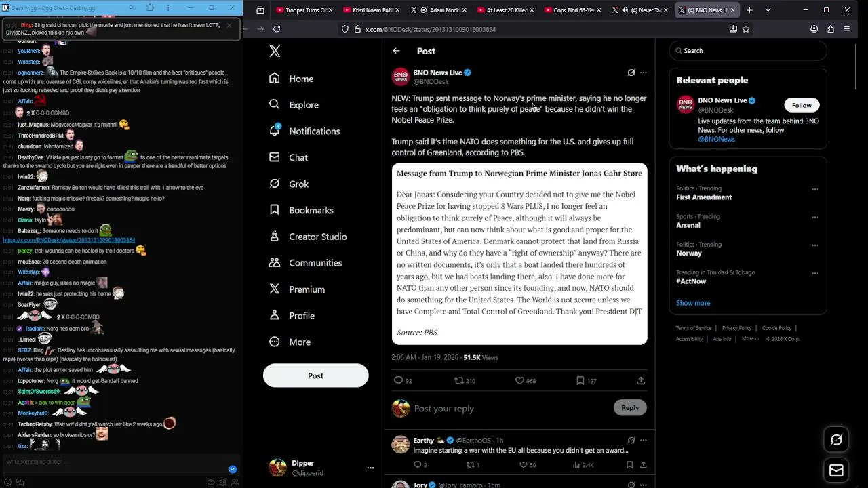Repost Earthy's reply
This screenshot has width=868, height=488.
click(470, 465)
